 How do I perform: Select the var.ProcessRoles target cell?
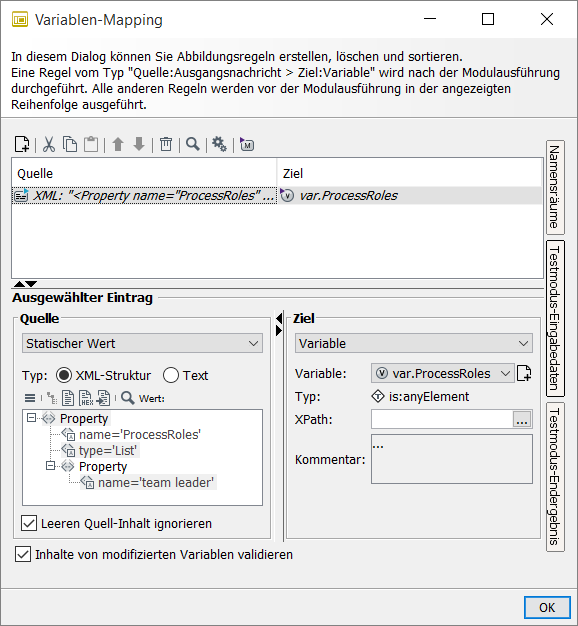[410, 195]
